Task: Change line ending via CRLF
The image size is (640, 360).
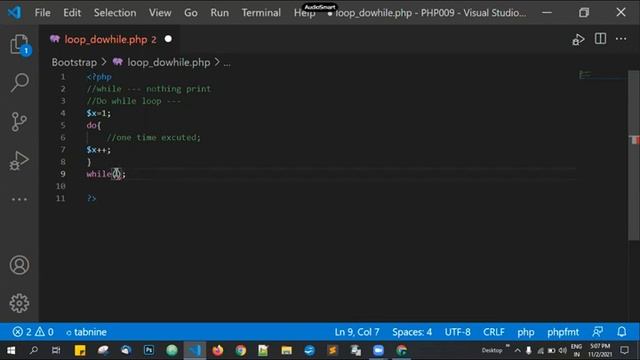Action: coord(494,332)
